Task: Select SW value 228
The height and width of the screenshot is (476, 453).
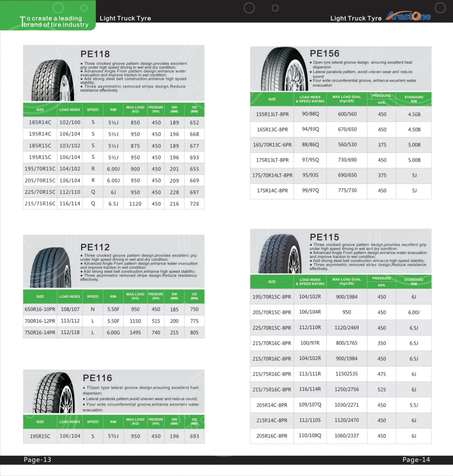Action: [174, 192]
